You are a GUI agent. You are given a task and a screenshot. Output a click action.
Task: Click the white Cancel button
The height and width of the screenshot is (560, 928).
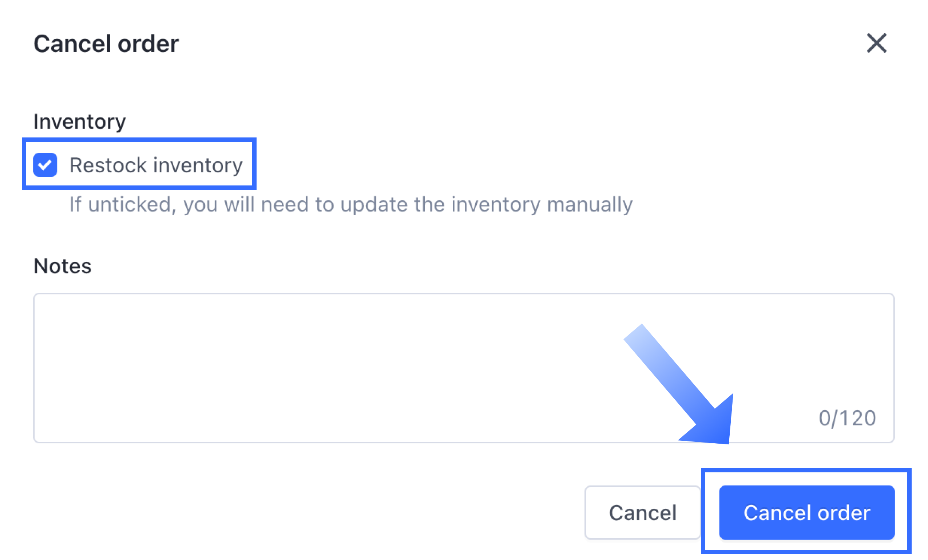pyautogui.click(x=643, y=512)
